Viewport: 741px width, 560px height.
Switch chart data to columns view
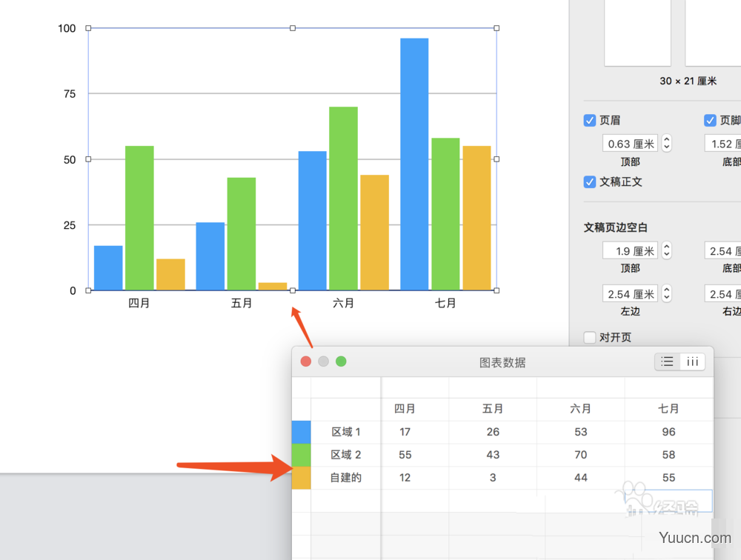point(692,361)
